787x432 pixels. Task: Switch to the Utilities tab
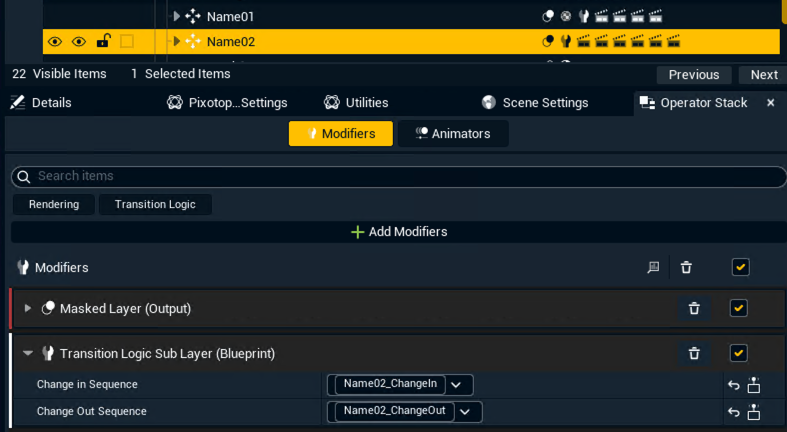pyautogui.click(x=356, y=103)
